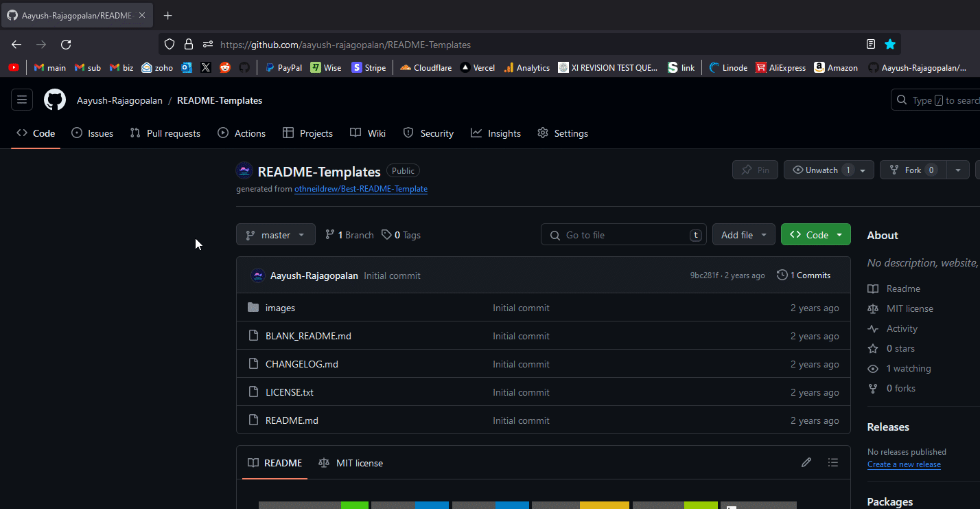
Task: Open the Projects tab
Action: (307, 133)
